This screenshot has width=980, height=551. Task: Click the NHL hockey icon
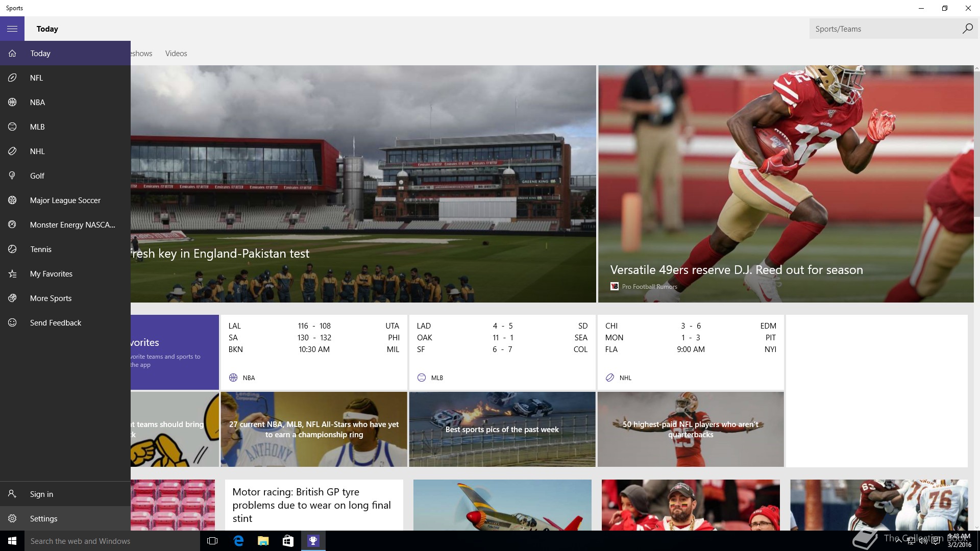[12, 151]
